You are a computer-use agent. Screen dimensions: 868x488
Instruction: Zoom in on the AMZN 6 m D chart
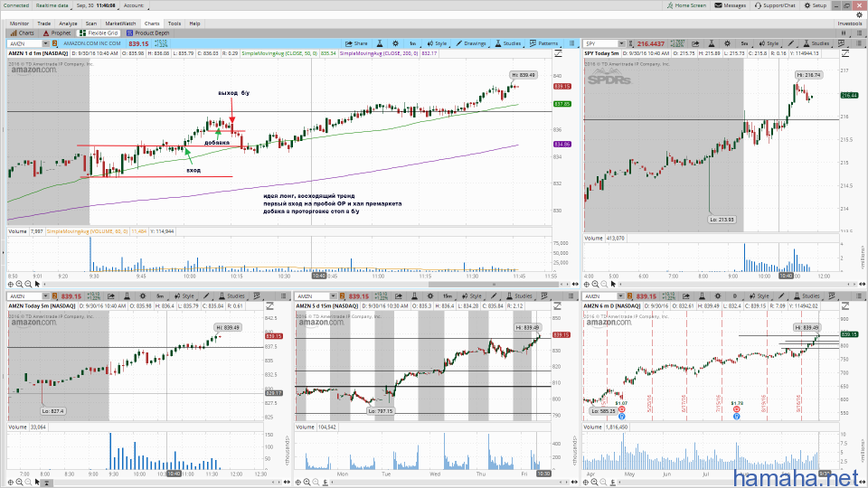pyautogui.click(x=595, y=482)
